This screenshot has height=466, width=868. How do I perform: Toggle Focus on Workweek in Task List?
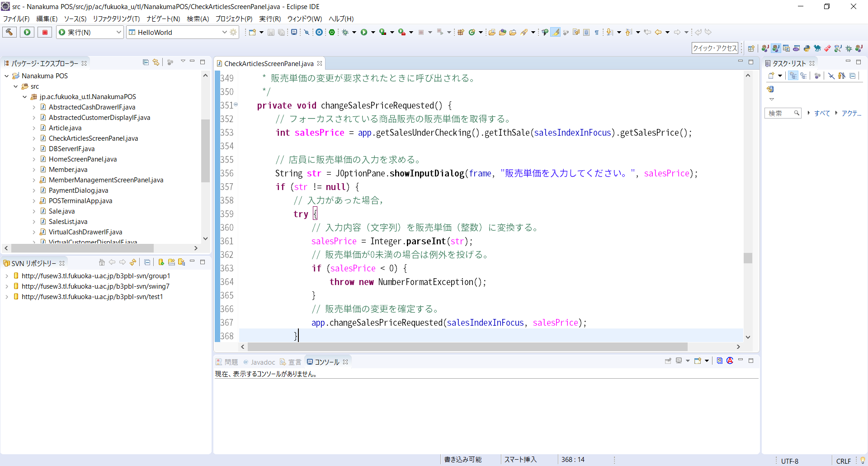(817, 76)
